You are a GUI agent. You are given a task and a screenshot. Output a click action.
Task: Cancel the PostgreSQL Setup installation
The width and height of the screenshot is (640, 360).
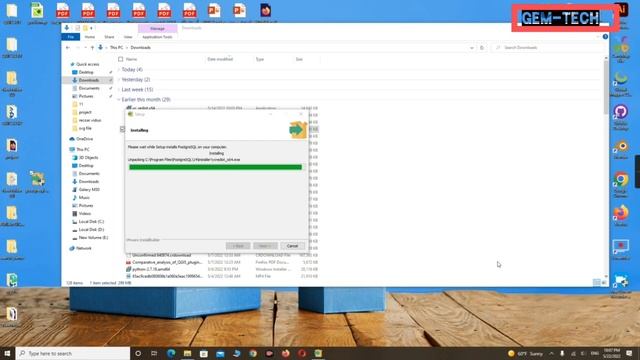click(x=292, y=246)
